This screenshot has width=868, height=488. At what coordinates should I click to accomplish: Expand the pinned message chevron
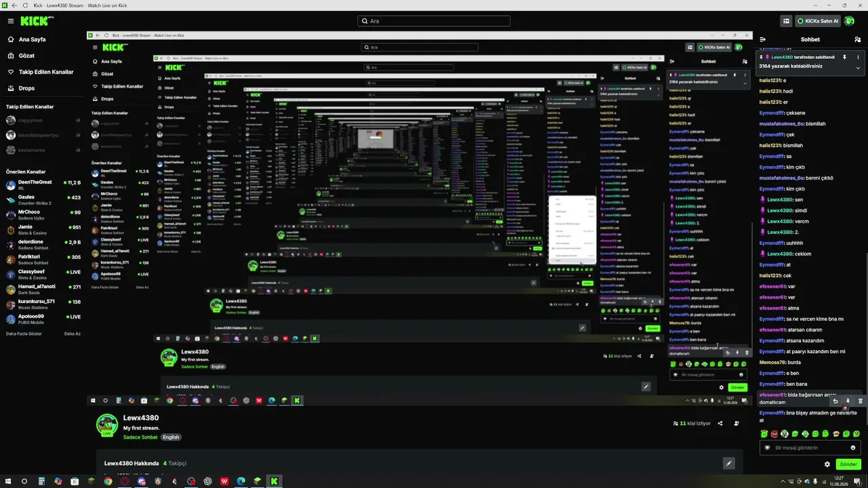(x=858, y=67)
